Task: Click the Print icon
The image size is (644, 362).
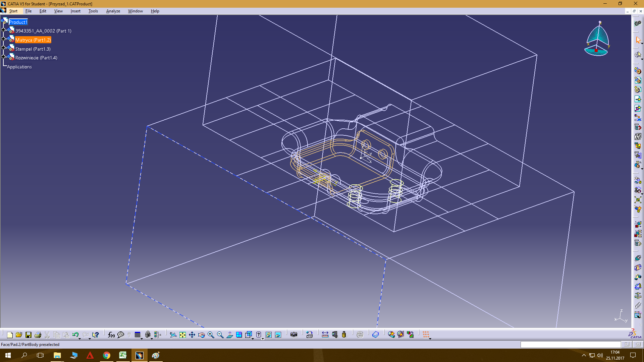Action: point(38,335)
